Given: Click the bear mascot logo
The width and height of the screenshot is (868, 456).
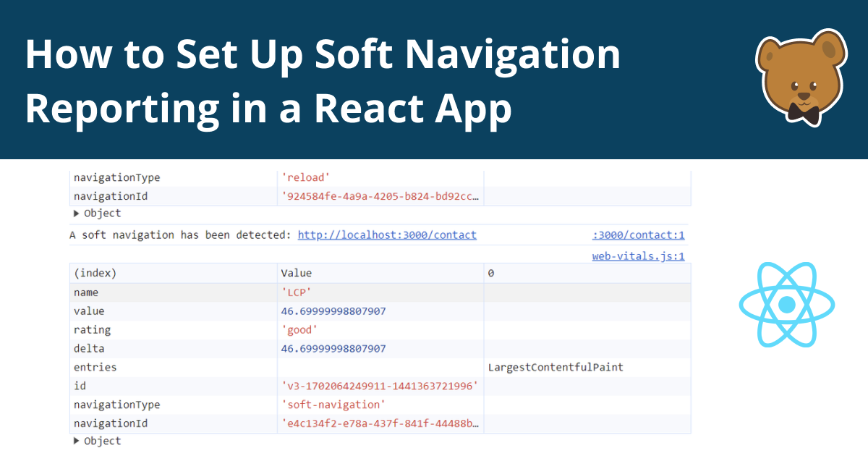Looking at the screenshot, I should (x=801, y=79).
